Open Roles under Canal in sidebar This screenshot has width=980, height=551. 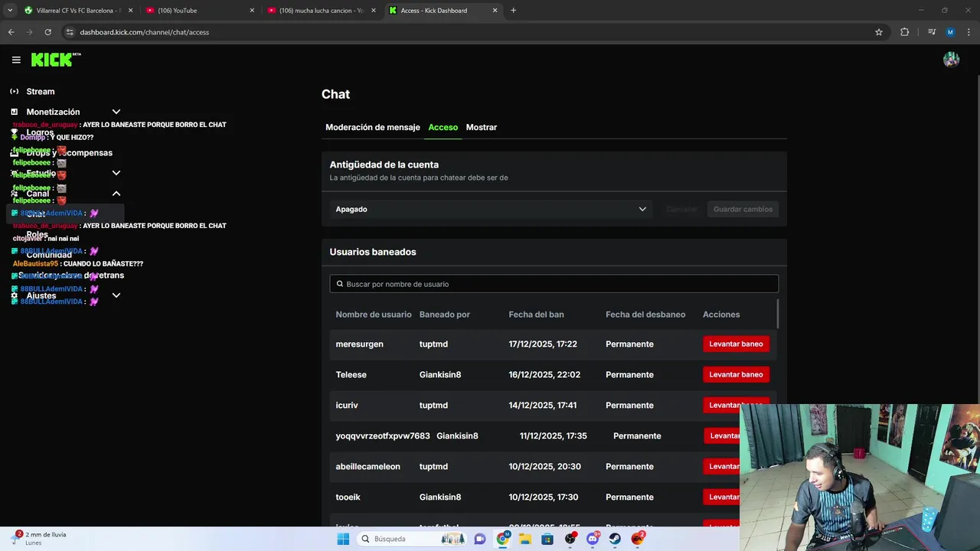click(x=37, y=234)
